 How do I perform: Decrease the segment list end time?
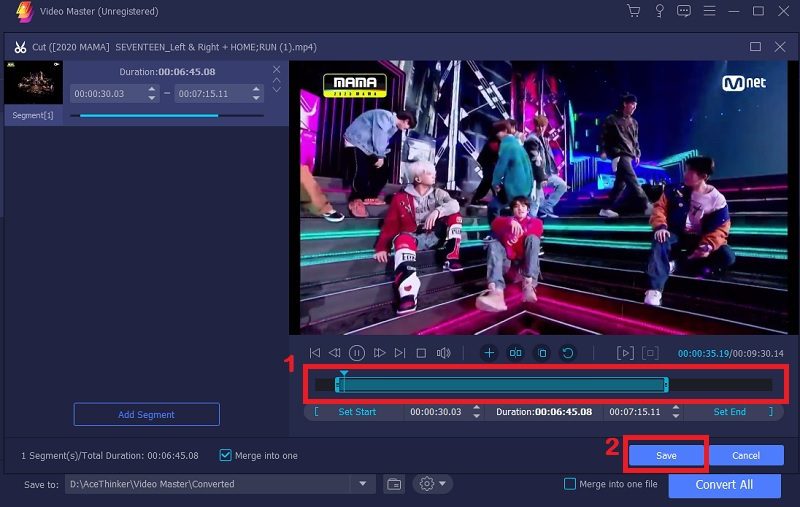pyautogui.click(x=256, y=98)
